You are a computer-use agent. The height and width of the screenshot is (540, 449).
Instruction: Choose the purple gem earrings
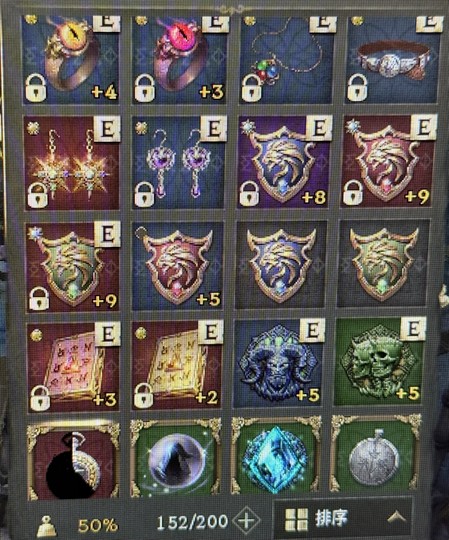[178, 163]
